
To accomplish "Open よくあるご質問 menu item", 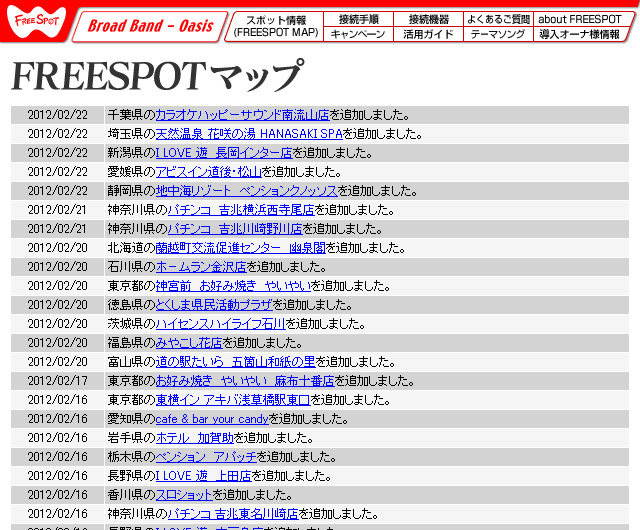I will [x=498, y=19].
